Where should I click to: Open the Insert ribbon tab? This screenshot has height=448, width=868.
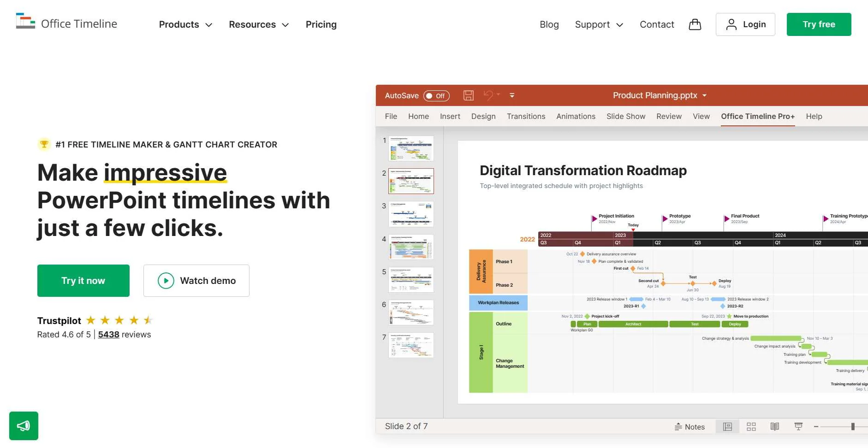coord(450,116)
